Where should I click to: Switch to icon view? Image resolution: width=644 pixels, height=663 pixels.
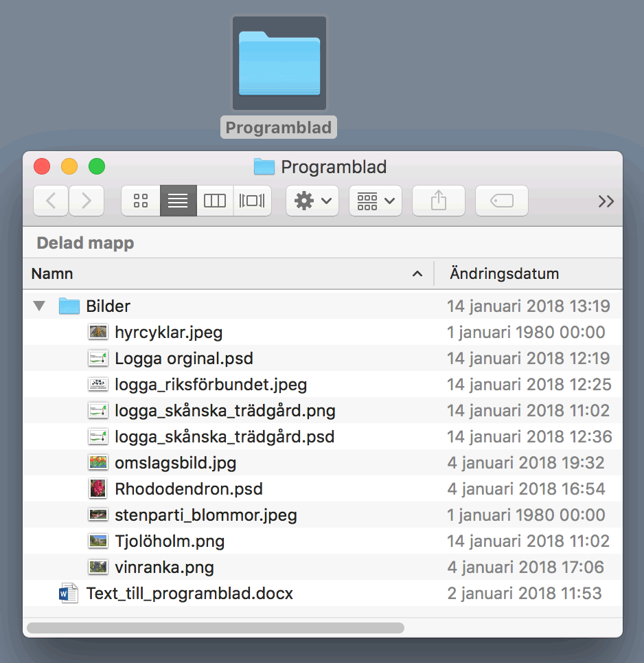tap(141, 201)
